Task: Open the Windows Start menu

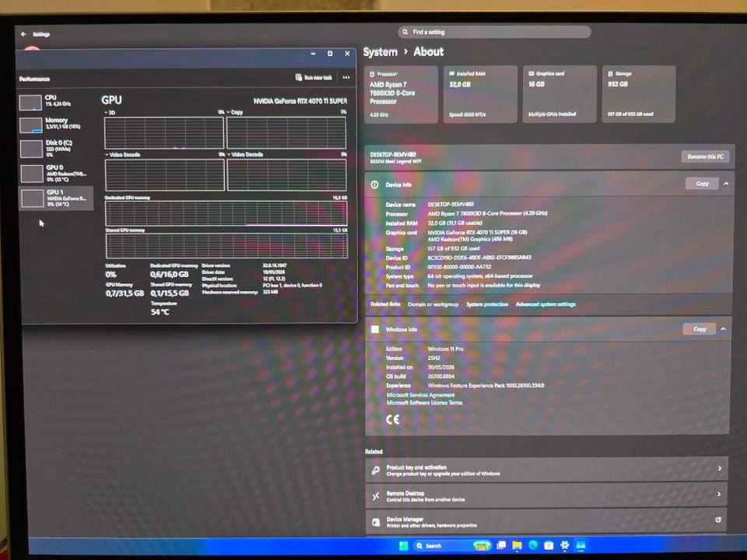Action: point(404,546)
